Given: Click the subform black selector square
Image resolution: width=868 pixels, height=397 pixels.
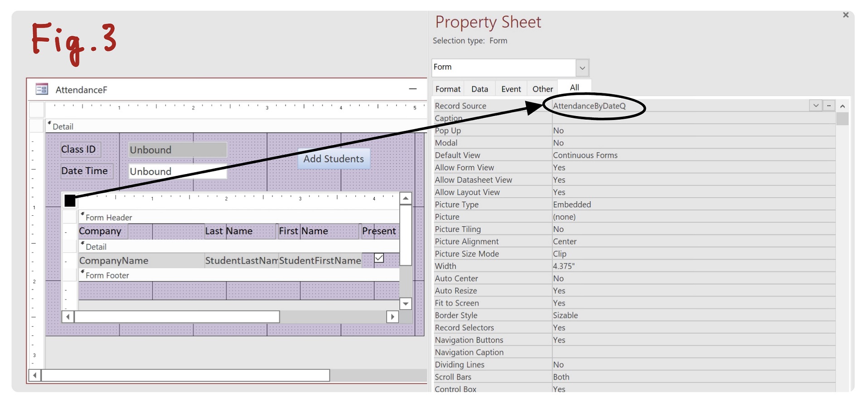Looking at the screenshot, I should tap(70, 200).
